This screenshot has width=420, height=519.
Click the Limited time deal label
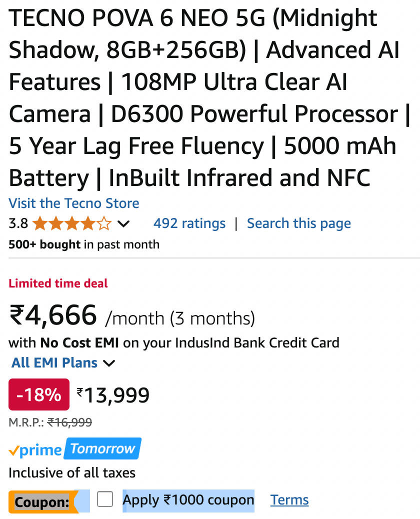point(58,283)
